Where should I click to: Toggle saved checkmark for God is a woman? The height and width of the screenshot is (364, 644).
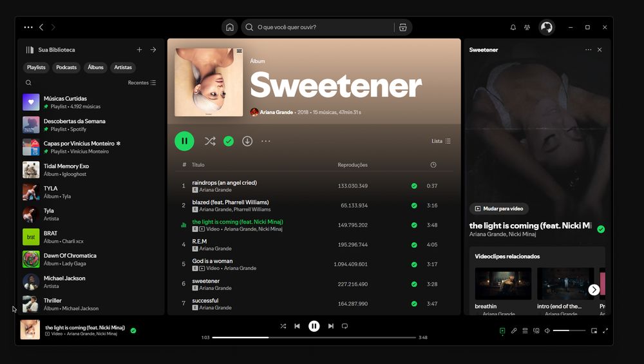pos(414,265)
